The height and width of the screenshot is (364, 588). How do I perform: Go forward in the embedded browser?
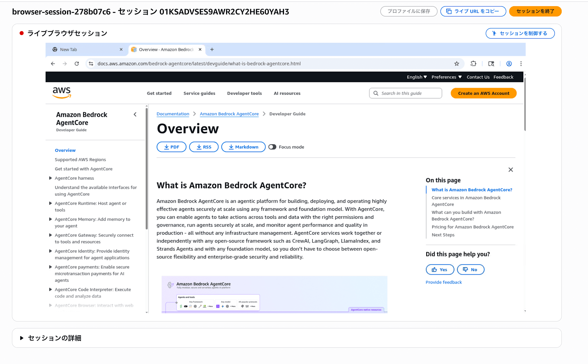[x=65, y=64]
